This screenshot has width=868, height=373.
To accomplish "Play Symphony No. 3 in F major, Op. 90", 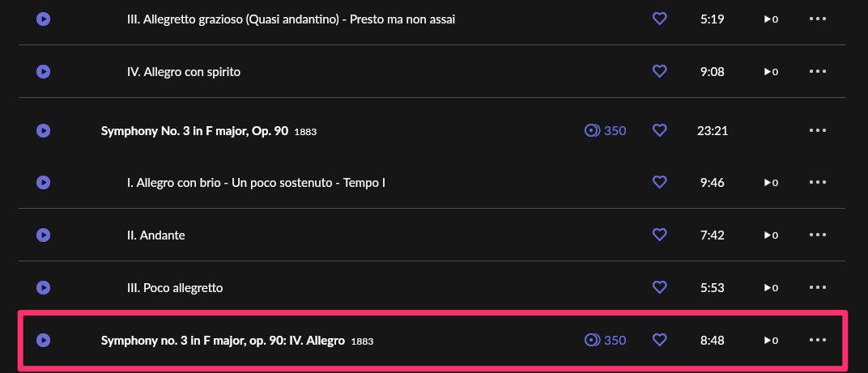I will click(x=43, y=130).
